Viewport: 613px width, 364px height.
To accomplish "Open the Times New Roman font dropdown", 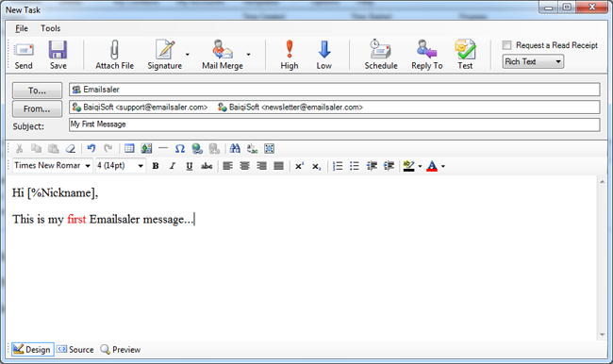I will (x=53, y=166).
